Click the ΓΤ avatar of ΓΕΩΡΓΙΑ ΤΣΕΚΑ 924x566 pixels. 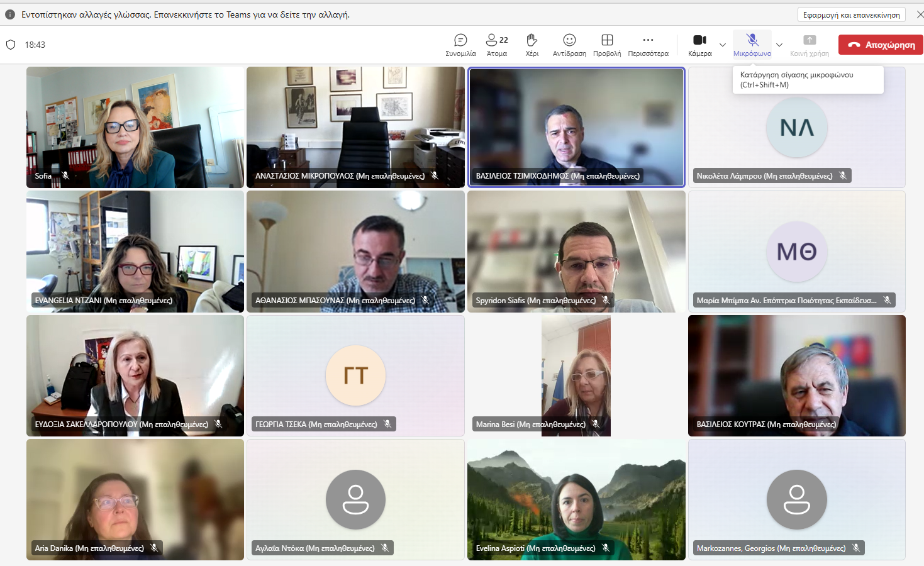[x=355, y=375]
